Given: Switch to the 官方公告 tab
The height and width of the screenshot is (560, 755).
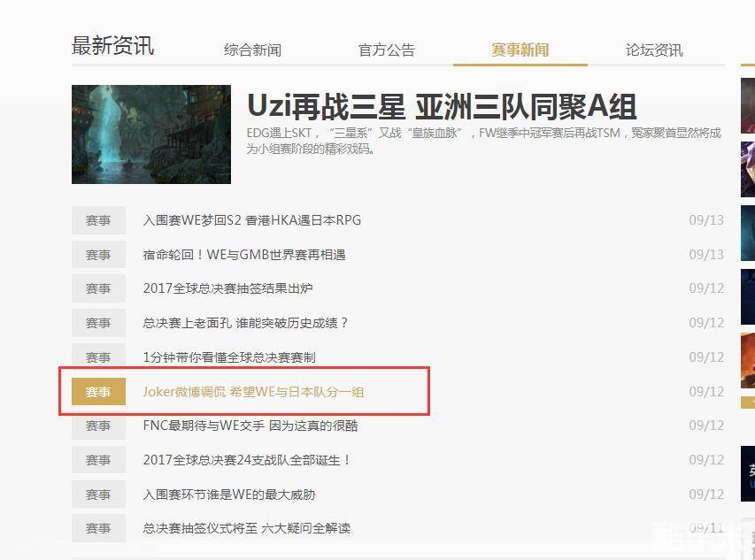Looking at the screenshot, I should (x=386, y=50).
